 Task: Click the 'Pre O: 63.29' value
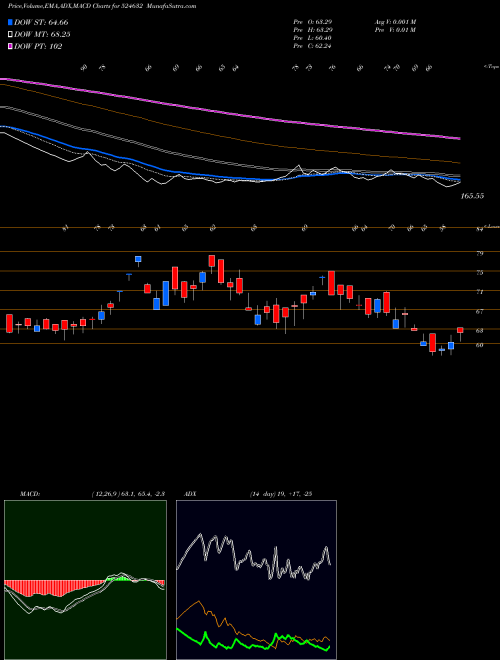(313, 22)
